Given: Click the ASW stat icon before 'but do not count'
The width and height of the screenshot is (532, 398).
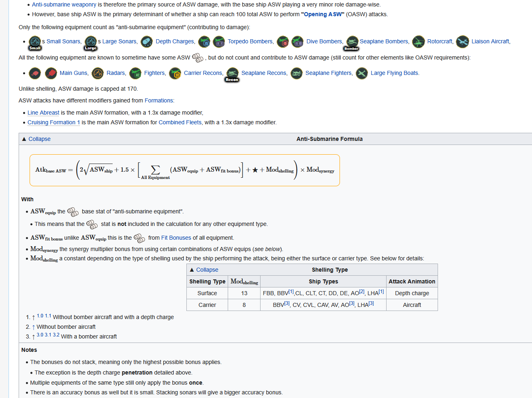Looking at the screenshot, I should click(x=198, y=58).
